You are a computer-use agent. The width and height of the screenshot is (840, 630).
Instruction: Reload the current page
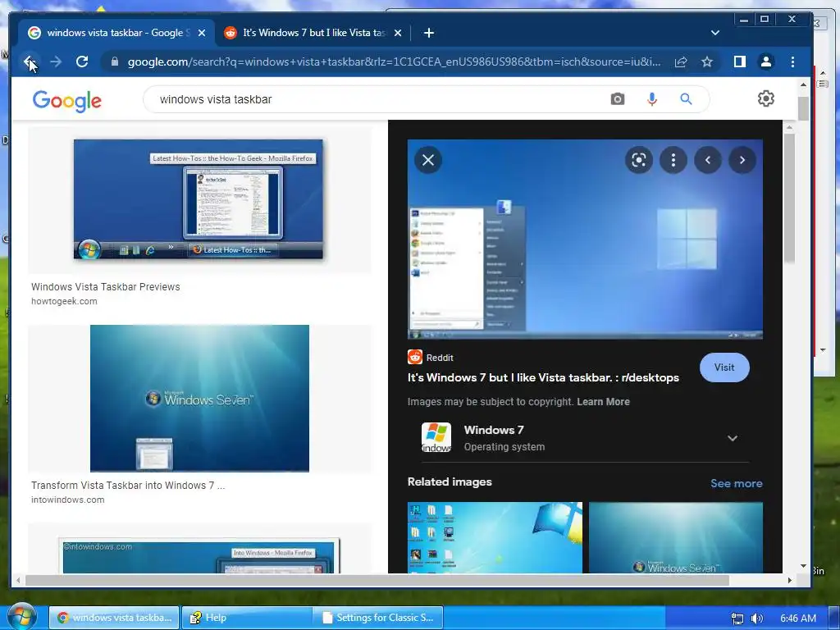[82, 62]
